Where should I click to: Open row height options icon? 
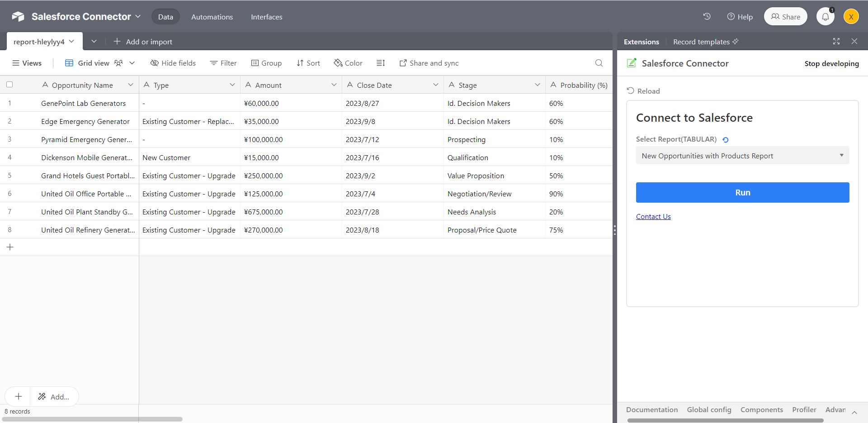pyautogui.click(x=381, y=63)
